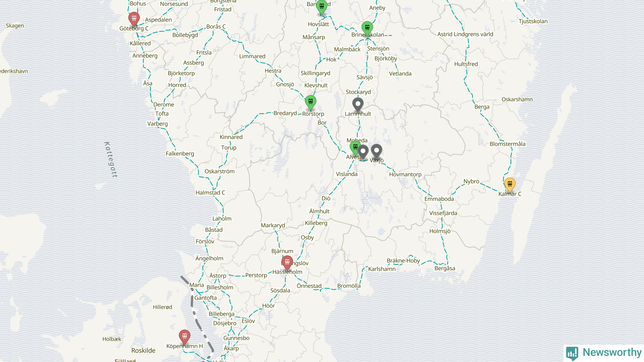Screen dimensions: 644x362
Task: Select the gray pin nearest Alvesta
Action: tap(363, 152)
